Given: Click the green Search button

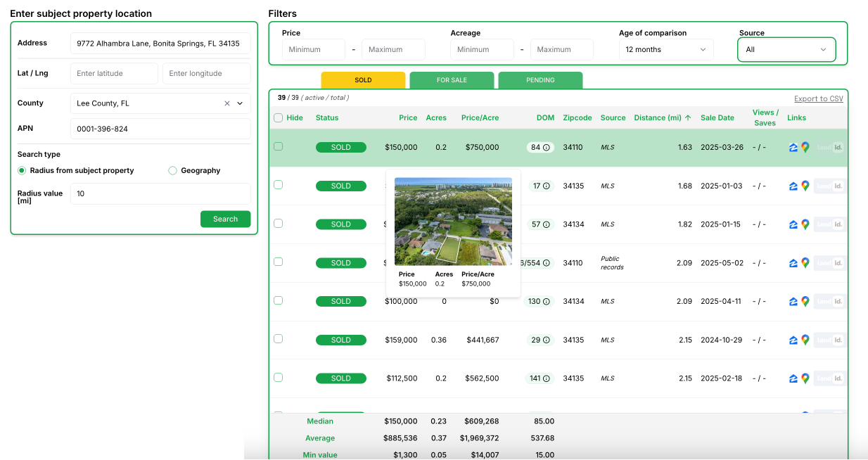Looking at the screenshot, I should pos(225,219).
